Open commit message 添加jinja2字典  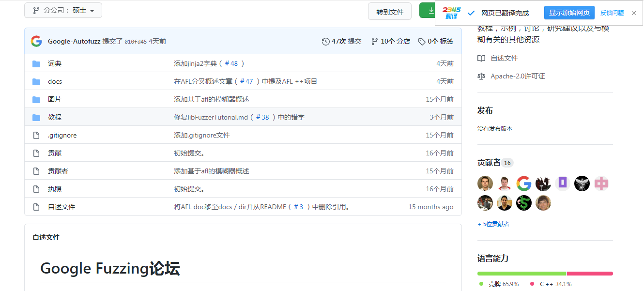[x=195, y=63]
